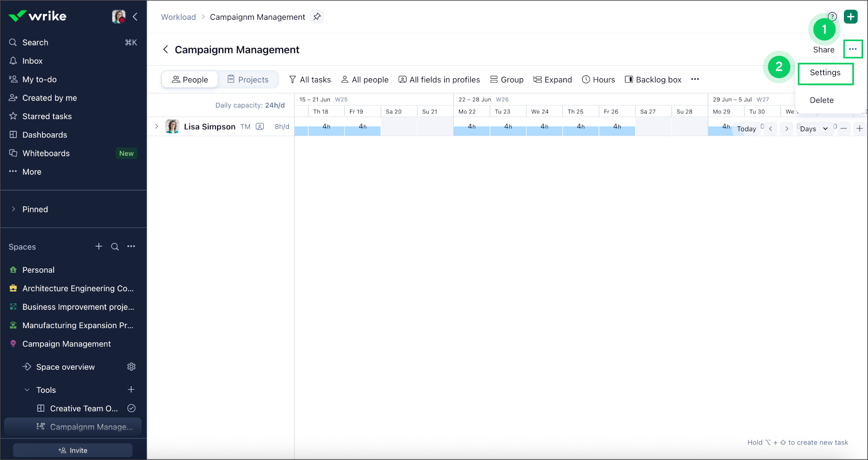Open help question mark icon
The width and height of the screenshot is (868, 460).
point(832,16)
